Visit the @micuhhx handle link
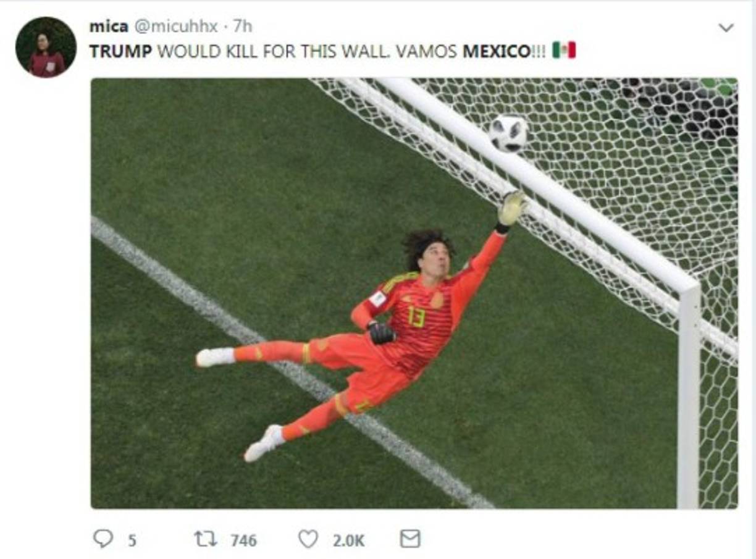756x559 pixels. [x=175, y=27]
